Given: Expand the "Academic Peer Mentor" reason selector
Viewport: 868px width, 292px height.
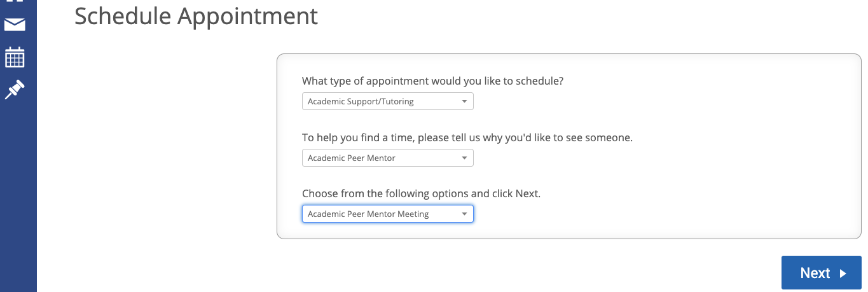Looking at the screenshot, I should (x=382, y=158).
